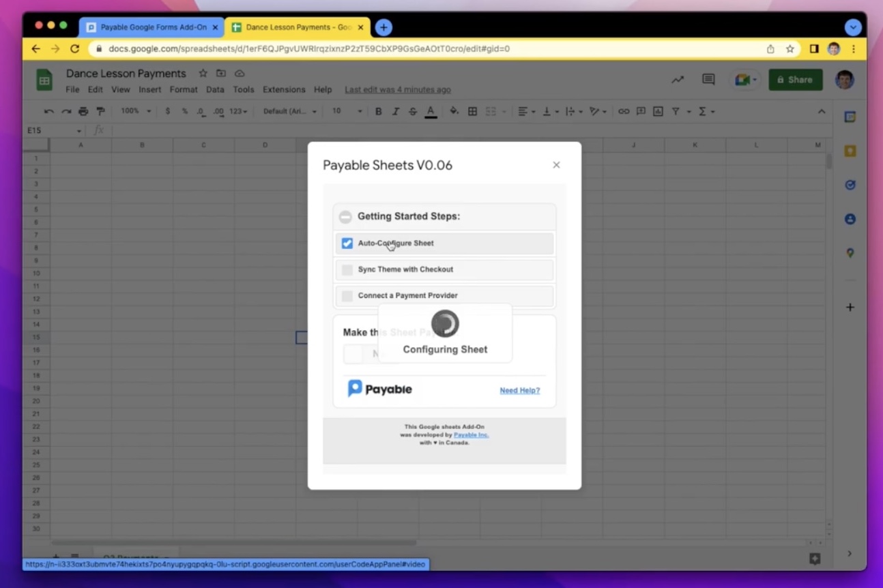Open Google Calendar in the side panel
This screenshot has height=588, width=883.
(x=850, y=117)
